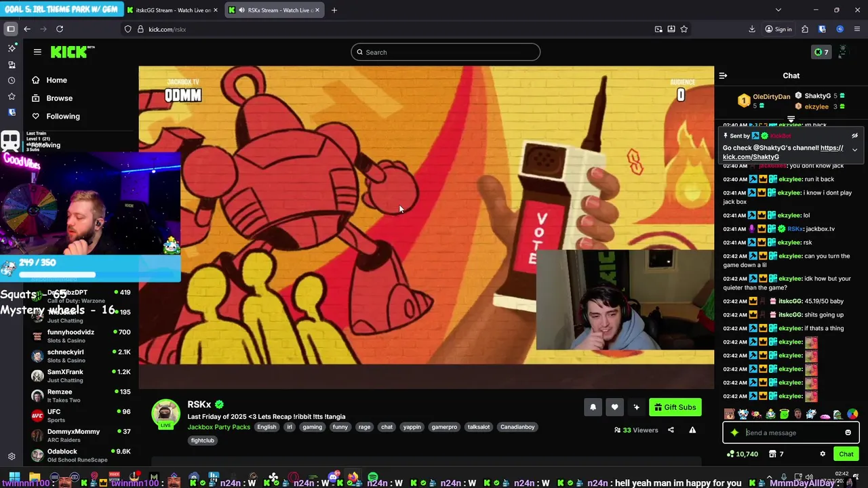868x488 pixels.
Task: Select the bear emote in quick emotes
Action: click(x=729, y=414)
